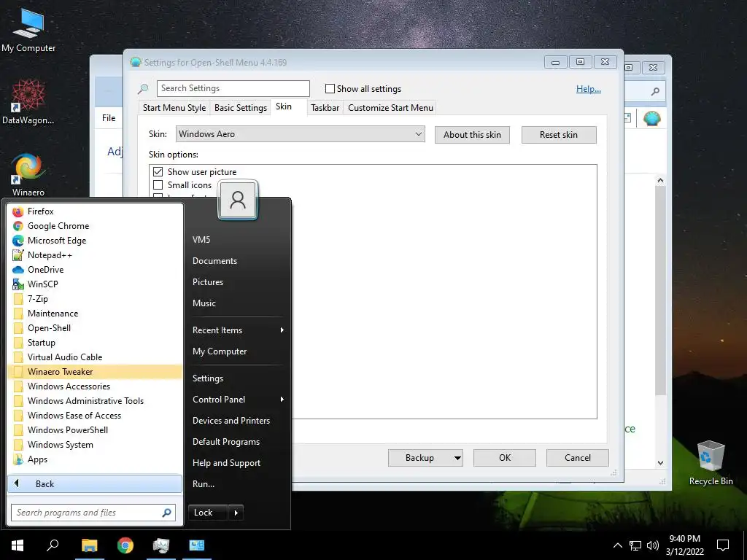Open the Recycle Bin on desktop
The width and height of the screenshot is (747, 560).
[x=711, y=463]
